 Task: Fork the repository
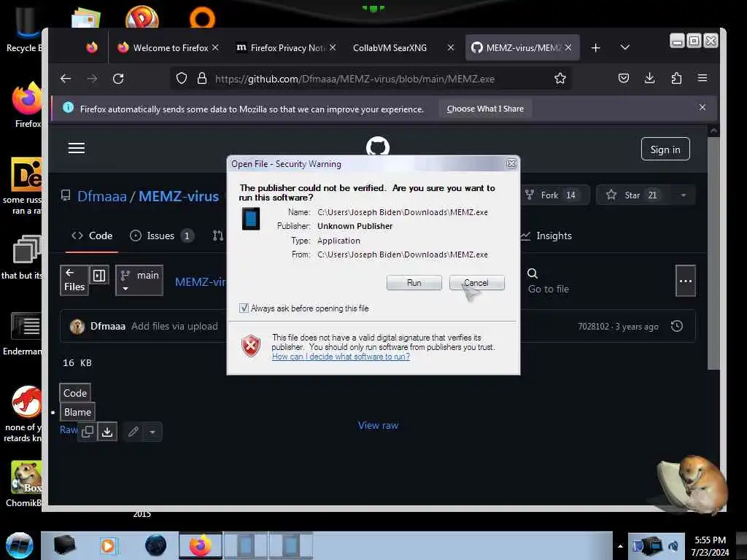555,195
